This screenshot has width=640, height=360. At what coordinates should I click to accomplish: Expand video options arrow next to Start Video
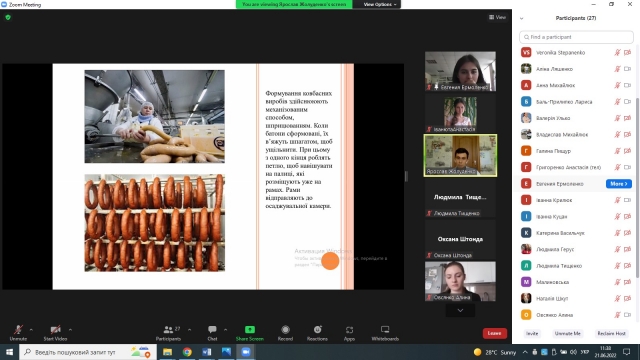coord(70,329)
